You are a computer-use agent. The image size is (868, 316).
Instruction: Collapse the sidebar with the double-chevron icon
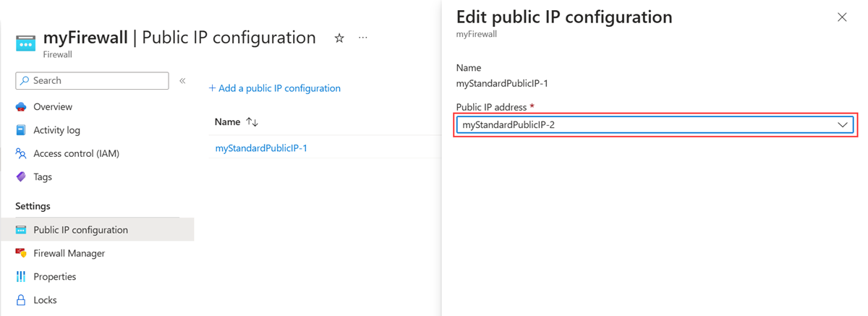(x=182, y=81)
